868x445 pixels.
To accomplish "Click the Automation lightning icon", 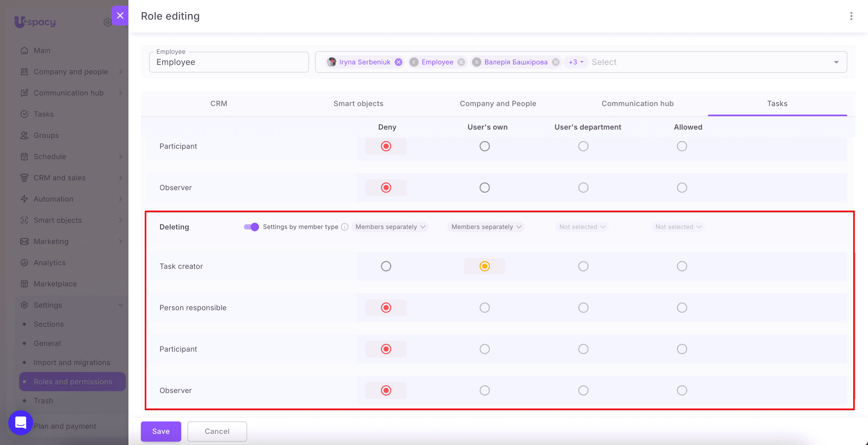I will click(24, 199).
